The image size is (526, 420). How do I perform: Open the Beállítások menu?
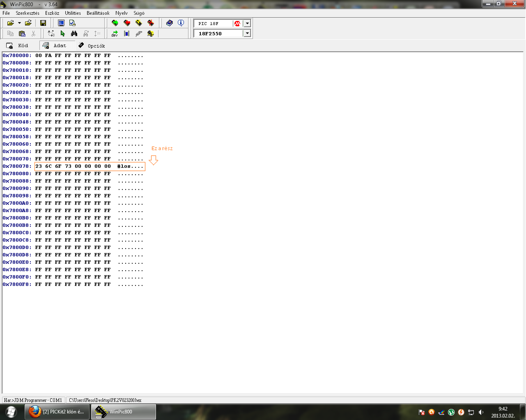[98, 13]
